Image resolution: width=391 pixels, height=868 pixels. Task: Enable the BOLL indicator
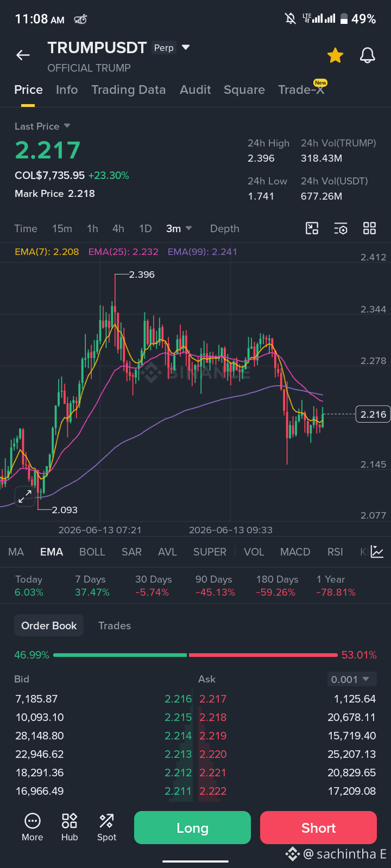coord(92,552)
